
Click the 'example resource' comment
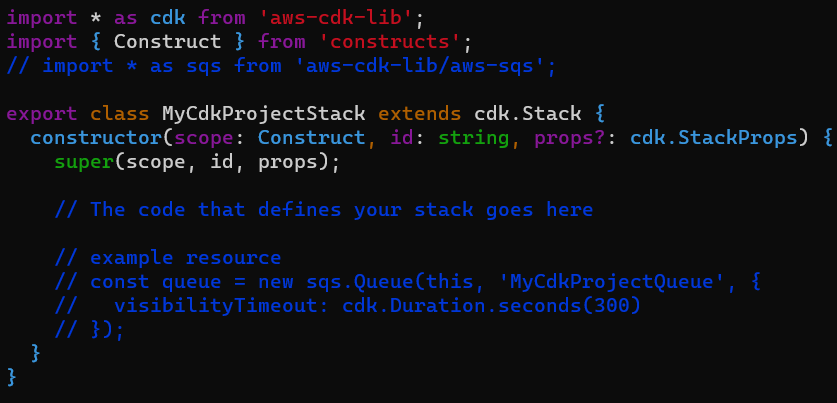(x=185, y=257)
